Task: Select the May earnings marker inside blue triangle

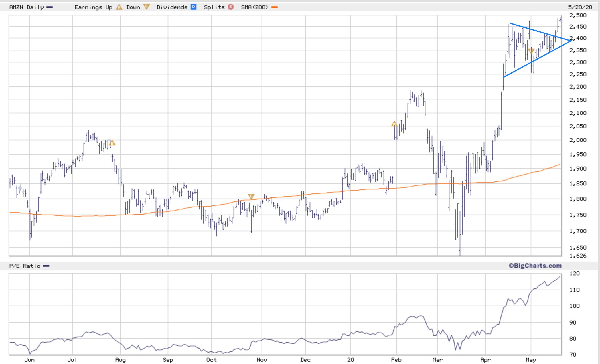Action: pos(531,51)
